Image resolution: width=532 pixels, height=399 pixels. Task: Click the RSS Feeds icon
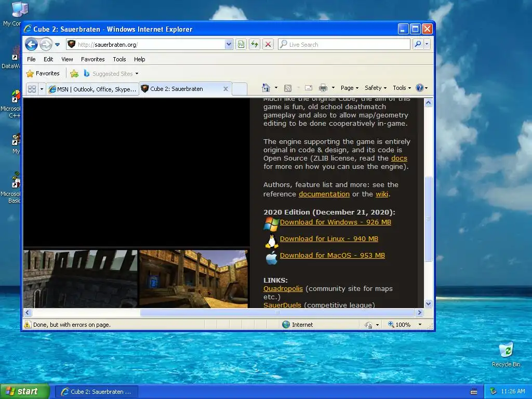pos(288,88)
